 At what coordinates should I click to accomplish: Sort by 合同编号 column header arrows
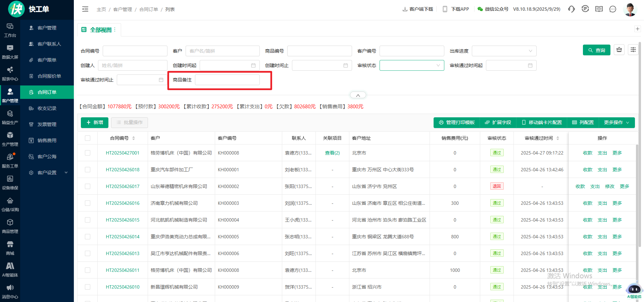click(134, 138)
